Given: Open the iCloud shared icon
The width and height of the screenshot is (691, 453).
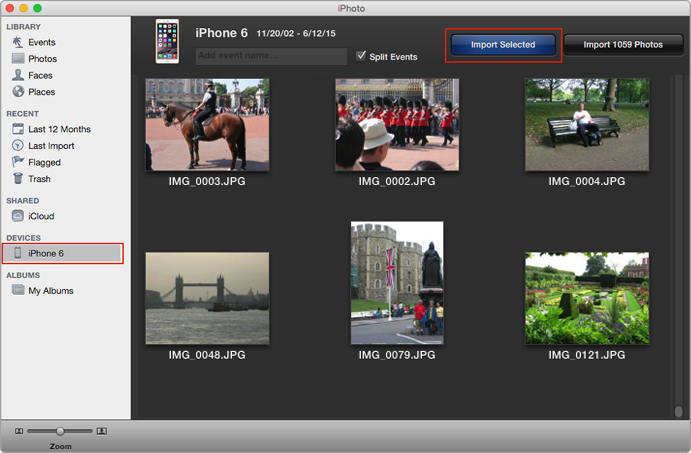Looking at the screenshot, I should pos(18,215).
